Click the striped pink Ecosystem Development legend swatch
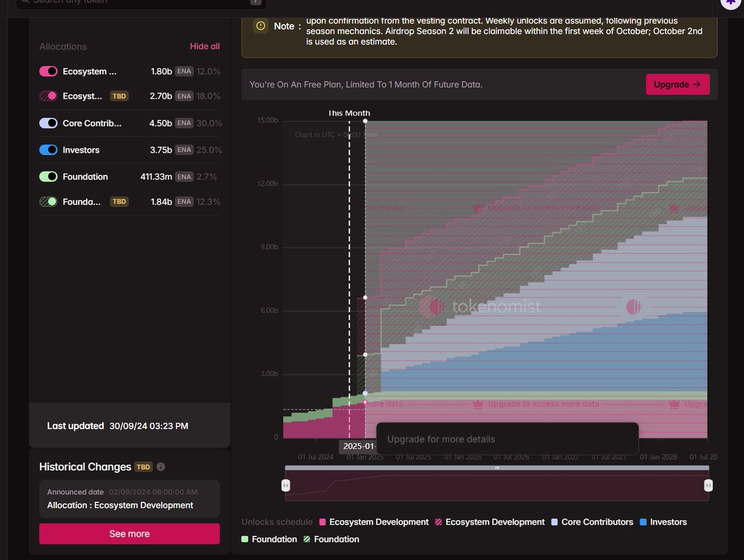 coord(438,522)
